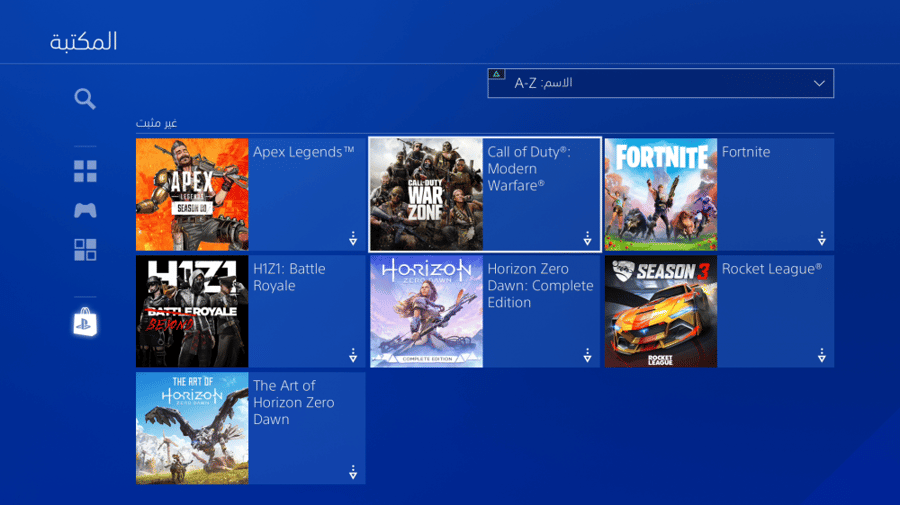Select Horizon Zero Dawn Complete Edition cover art
The width and height of the screenshot is (900, 505).
coord(426,311)
